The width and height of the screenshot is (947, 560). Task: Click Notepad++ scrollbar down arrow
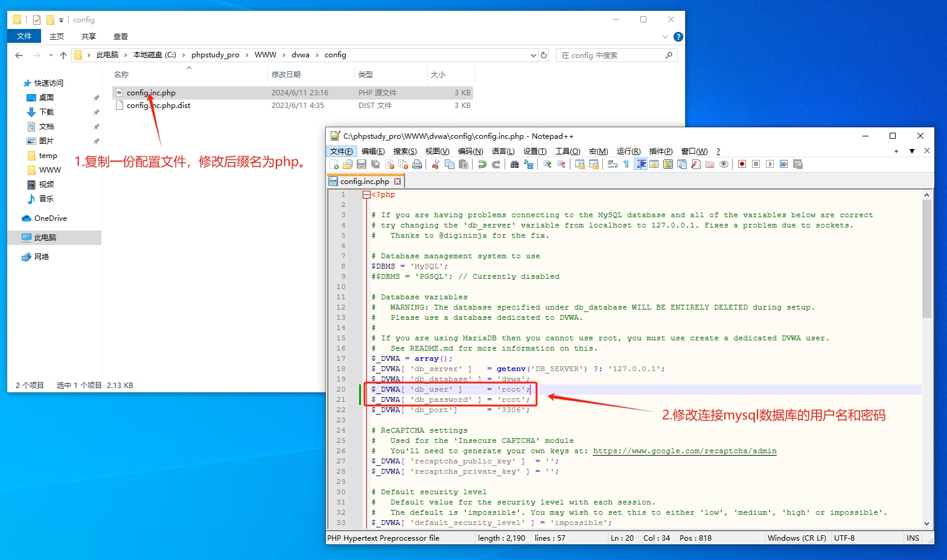tap(926, 524)
